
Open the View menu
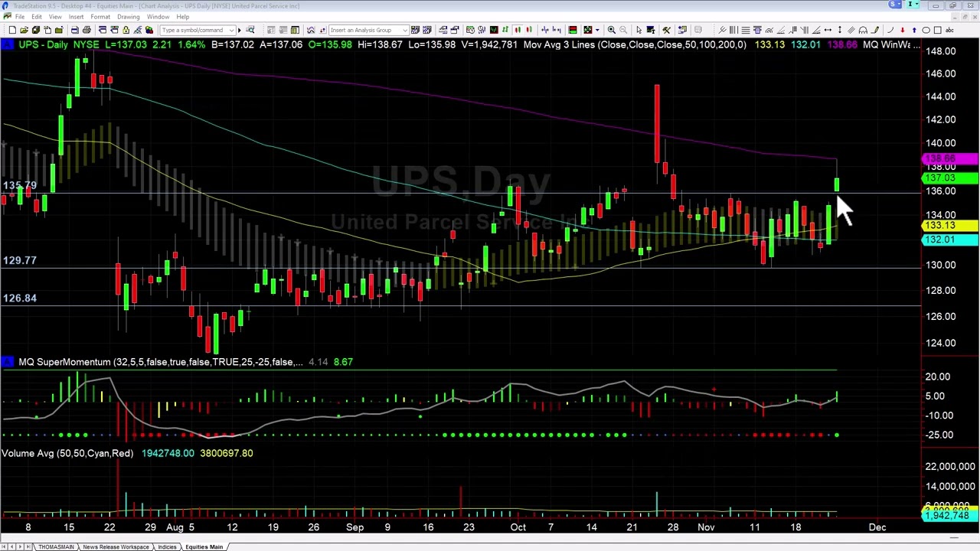tap(55, 17)
